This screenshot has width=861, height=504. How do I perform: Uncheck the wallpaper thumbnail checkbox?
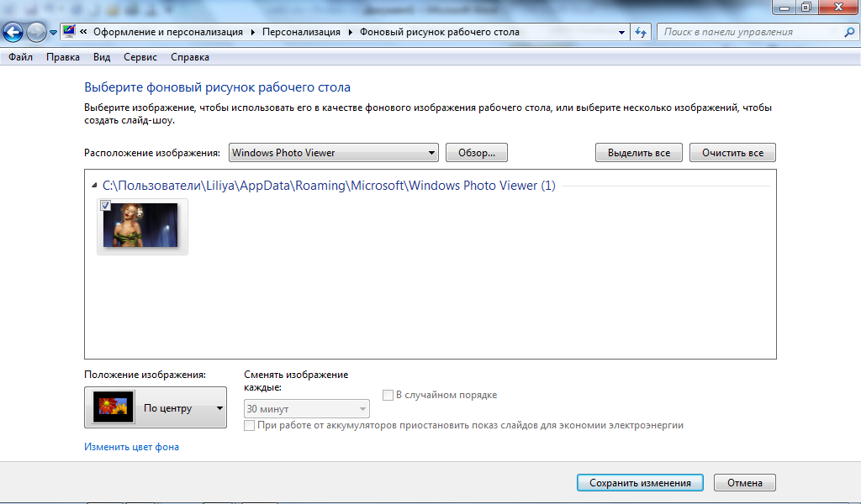pyautogui.click(x=105, y=206)
